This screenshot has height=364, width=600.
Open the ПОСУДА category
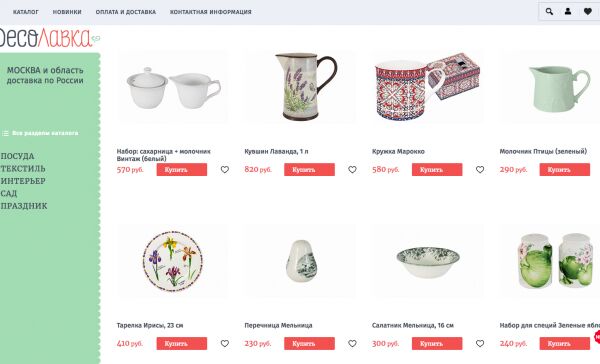coord(17,156)
